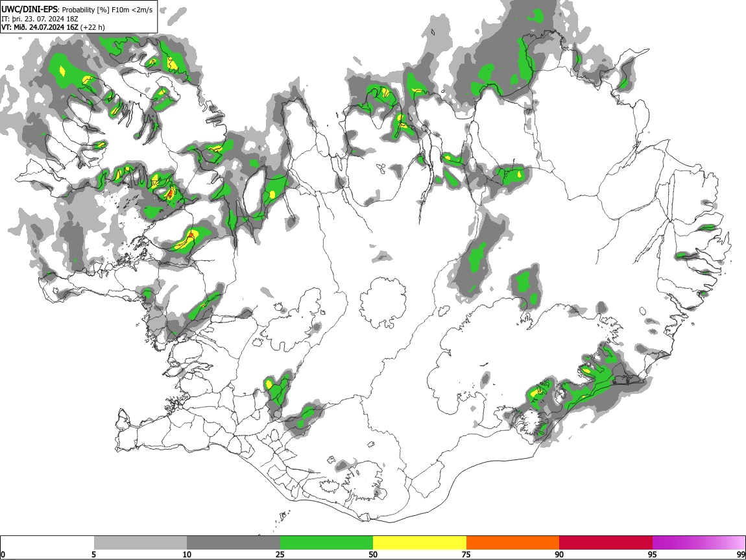Screen dimensions: 746x560
Task: Click the legend value 90
Action: click(x=559, y=554)
